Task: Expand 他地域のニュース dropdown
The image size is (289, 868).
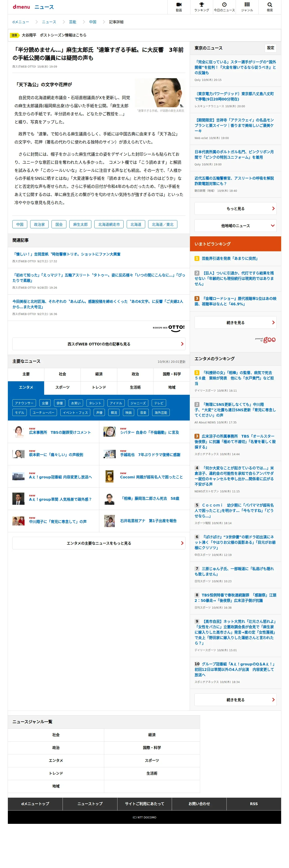Action: tap(235, 225)
